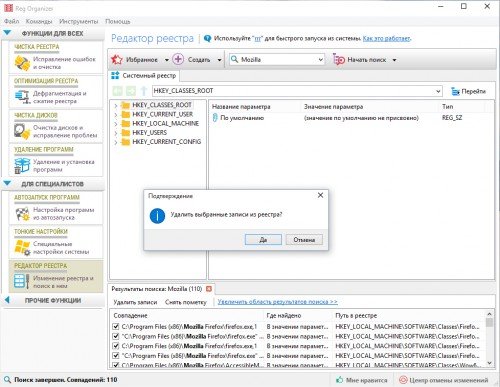500x387 pixels.
Task: Click the blue tip bubble icon
Action: click(x=207, y=39)
